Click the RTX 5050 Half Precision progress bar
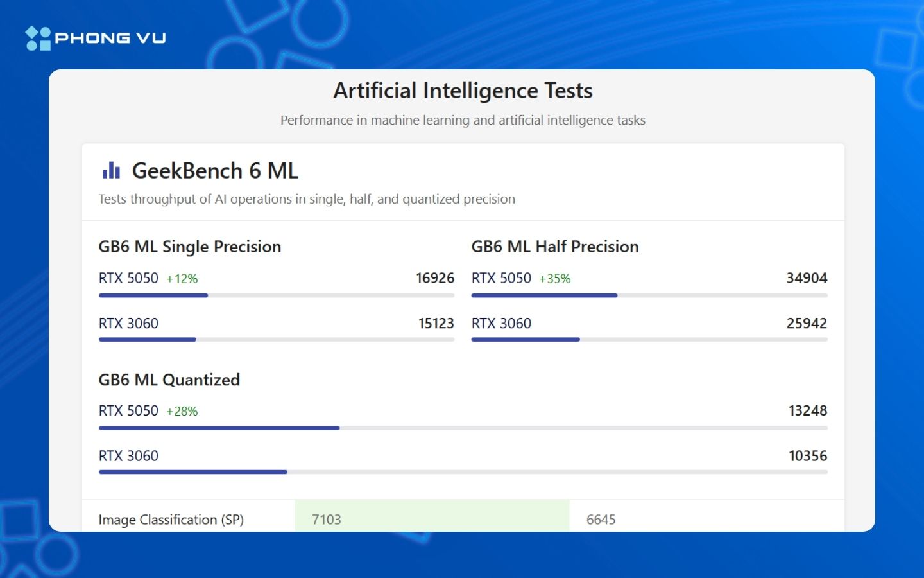 tap(649, 295)
